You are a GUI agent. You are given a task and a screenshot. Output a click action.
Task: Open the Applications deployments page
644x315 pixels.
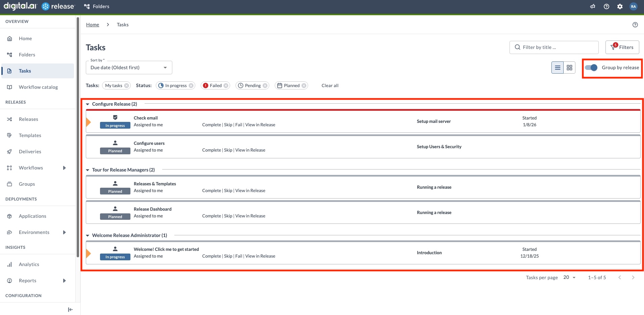click(x=32, y=216)
